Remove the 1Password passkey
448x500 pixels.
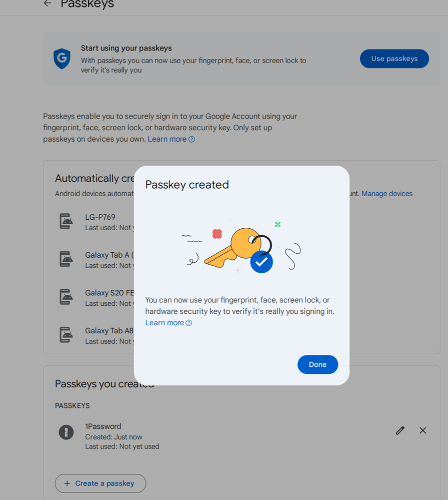(423, 430)
